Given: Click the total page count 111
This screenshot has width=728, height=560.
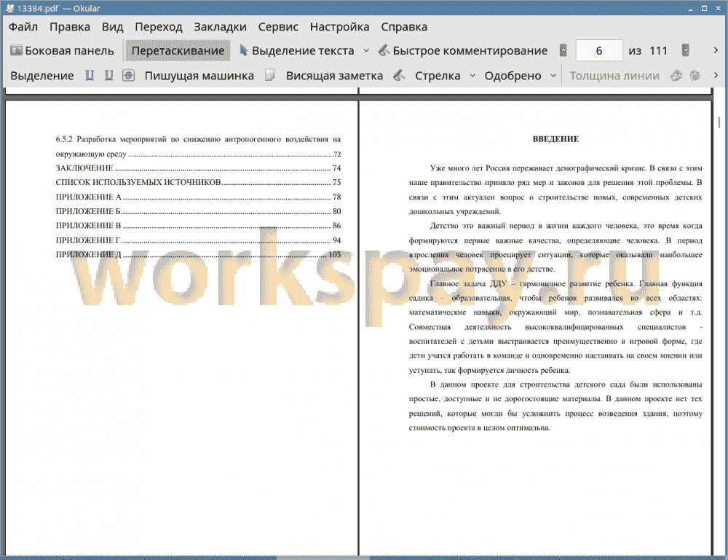Looking at the screenshot, I should [658, 51].
